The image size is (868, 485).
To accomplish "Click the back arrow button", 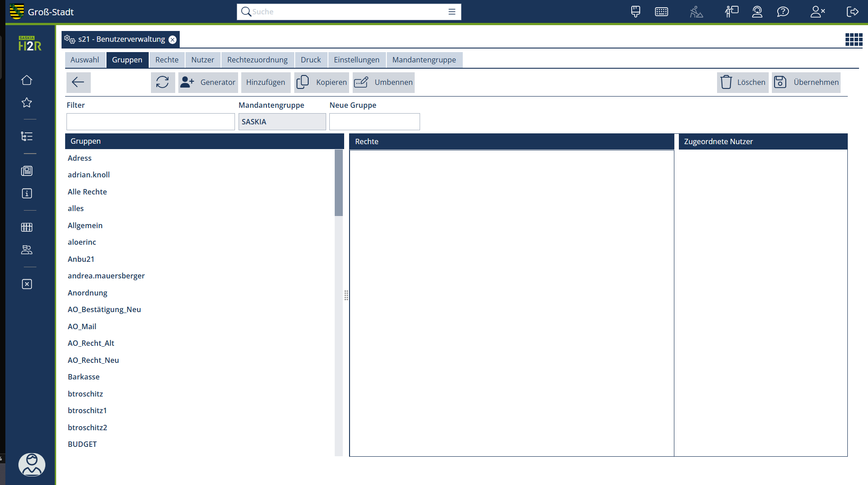I will [x=78, y=82].
